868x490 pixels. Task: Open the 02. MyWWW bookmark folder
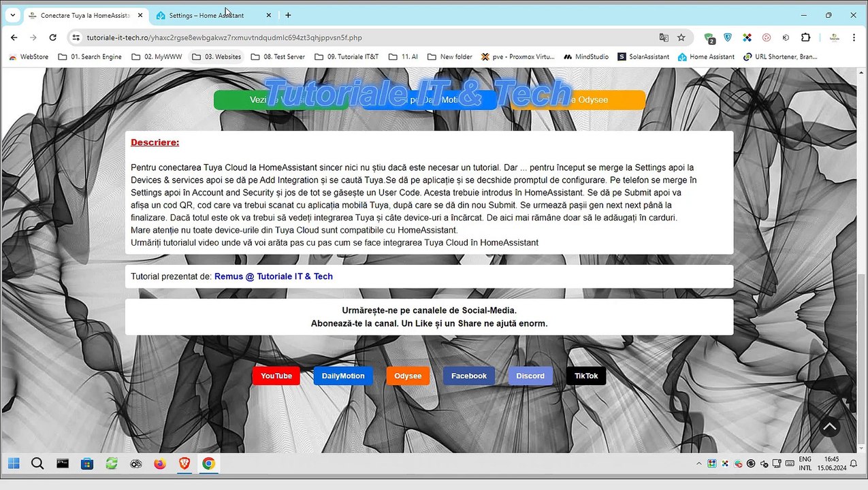pyautogui.click(x=157, y=56)
